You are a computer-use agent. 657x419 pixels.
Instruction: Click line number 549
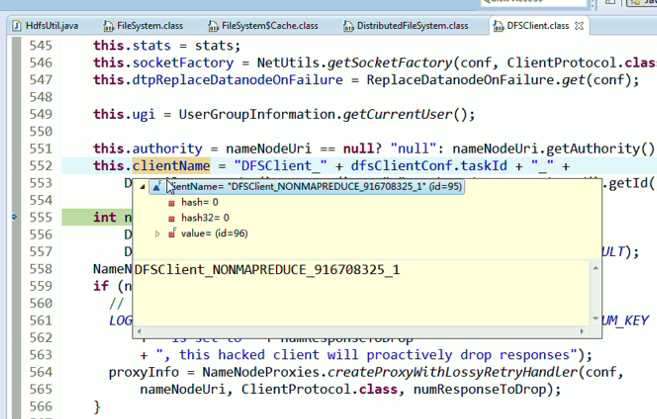41,114
